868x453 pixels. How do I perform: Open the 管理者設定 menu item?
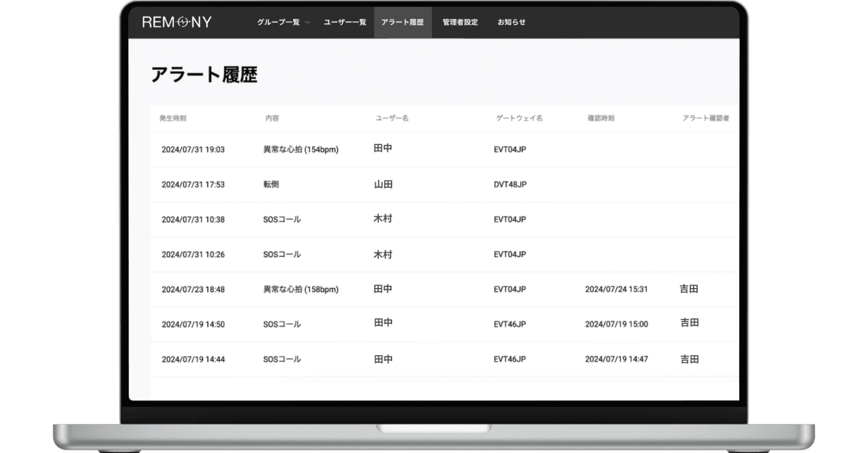point(460,22)
